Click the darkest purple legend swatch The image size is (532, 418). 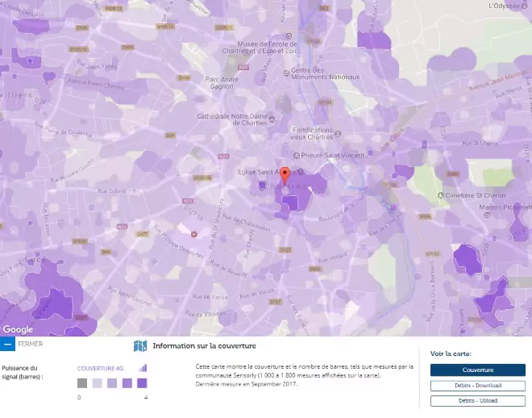(x=142, y=383)
